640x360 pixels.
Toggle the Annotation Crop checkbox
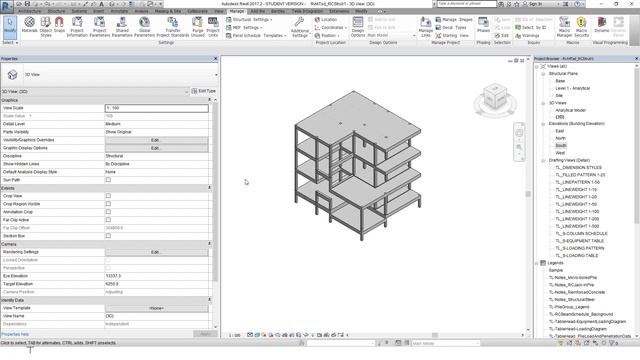pos(108,212)
